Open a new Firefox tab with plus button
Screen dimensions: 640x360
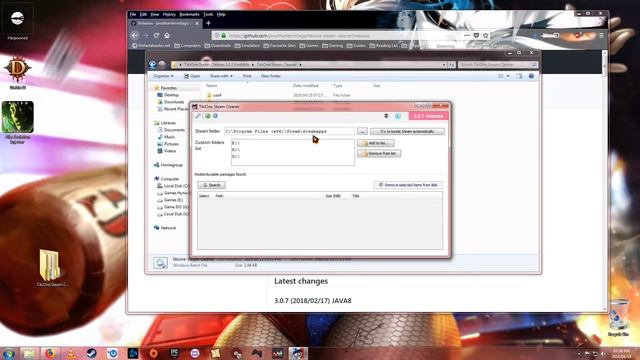click(208, 23)
